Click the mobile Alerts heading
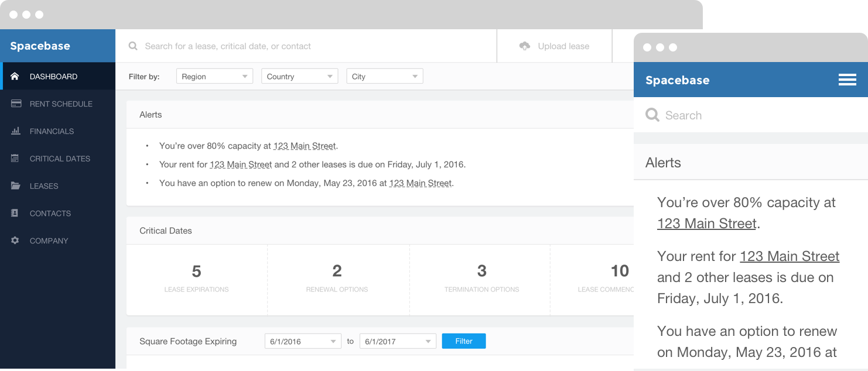868x371 pixels. 663,162
